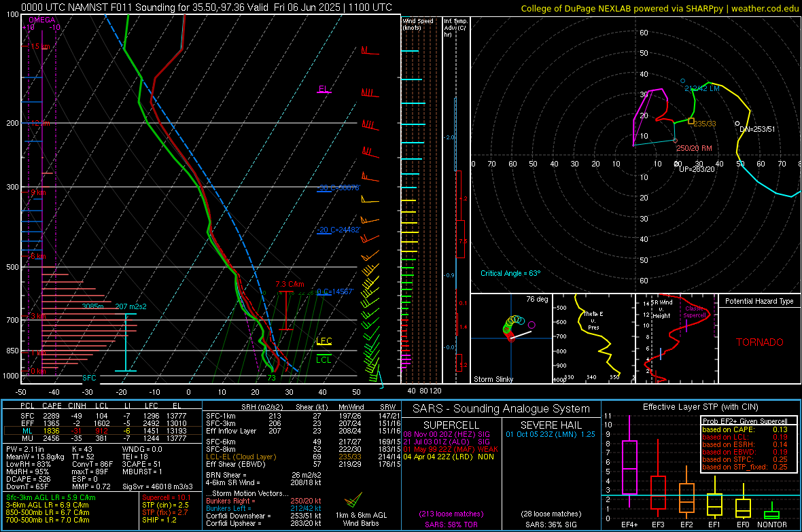
Task: Select the Wind Speed (knots) panel header
Action: [418, 24]
